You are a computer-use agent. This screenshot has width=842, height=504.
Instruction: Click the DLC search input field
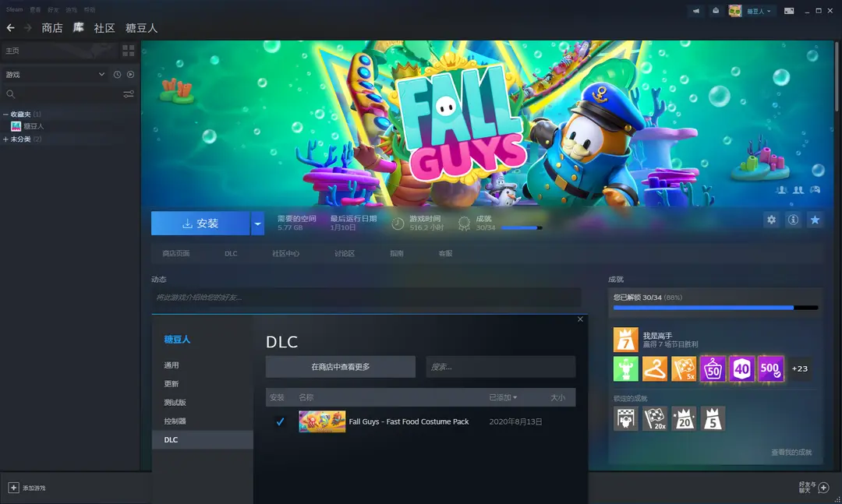[501, 367]
